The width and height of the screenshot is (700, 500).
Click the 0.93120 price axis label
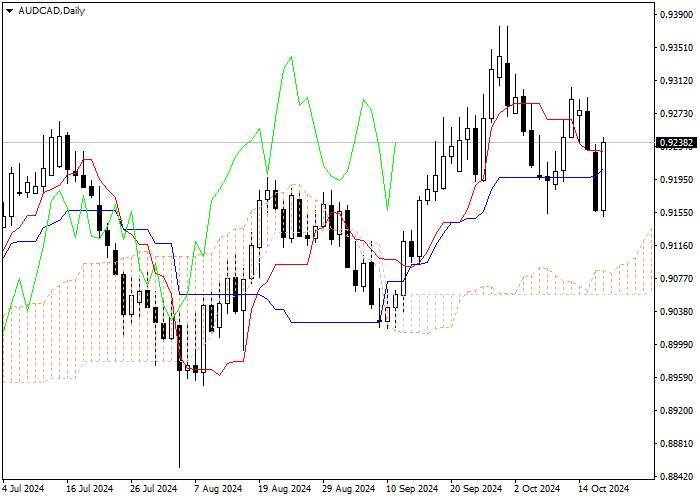coord(676,80)
